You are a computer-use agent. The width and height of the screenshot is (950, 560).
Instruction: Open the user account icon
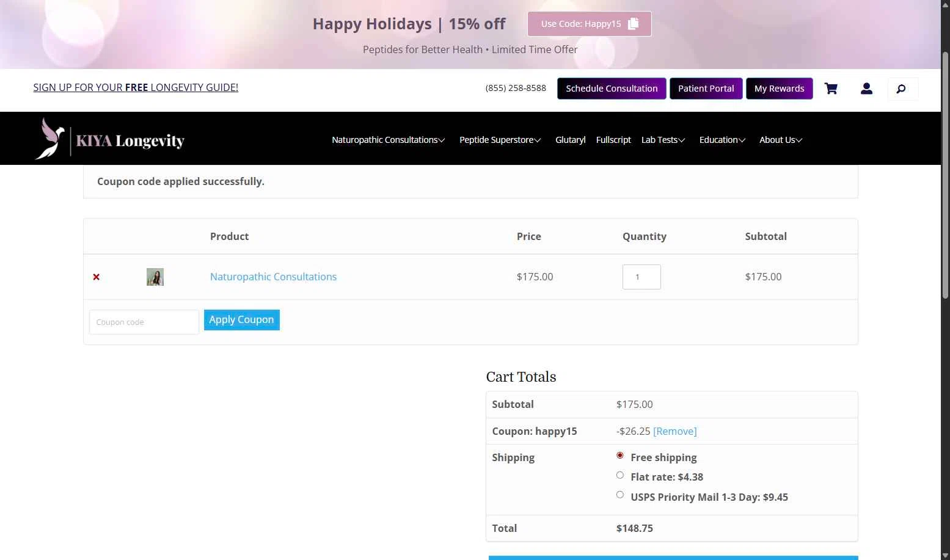866,89
